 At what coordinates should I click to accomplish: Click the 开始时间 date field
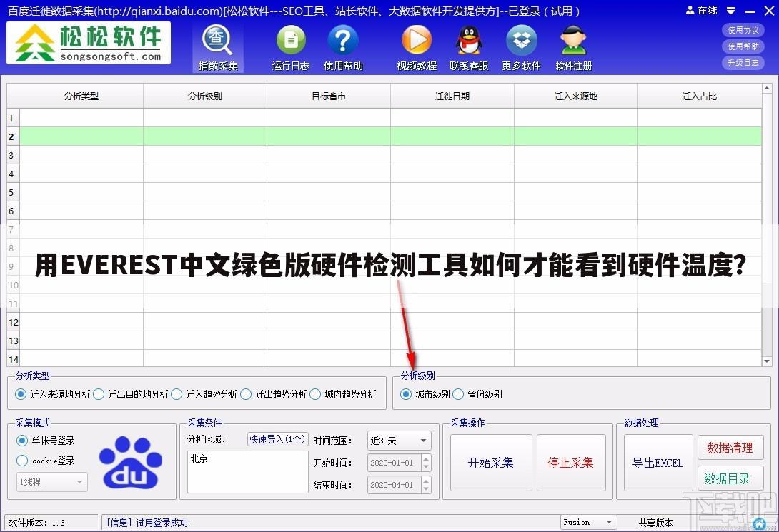(x=395, y=463)
